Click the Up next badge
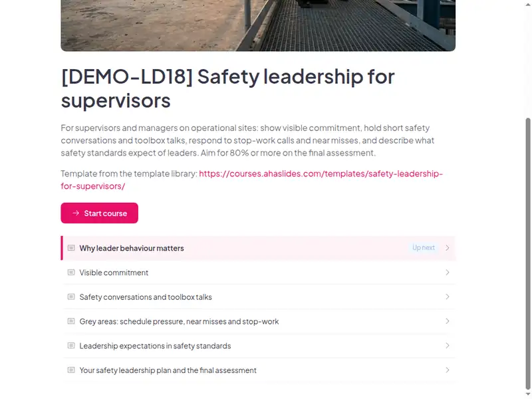 tap(424, 247)
